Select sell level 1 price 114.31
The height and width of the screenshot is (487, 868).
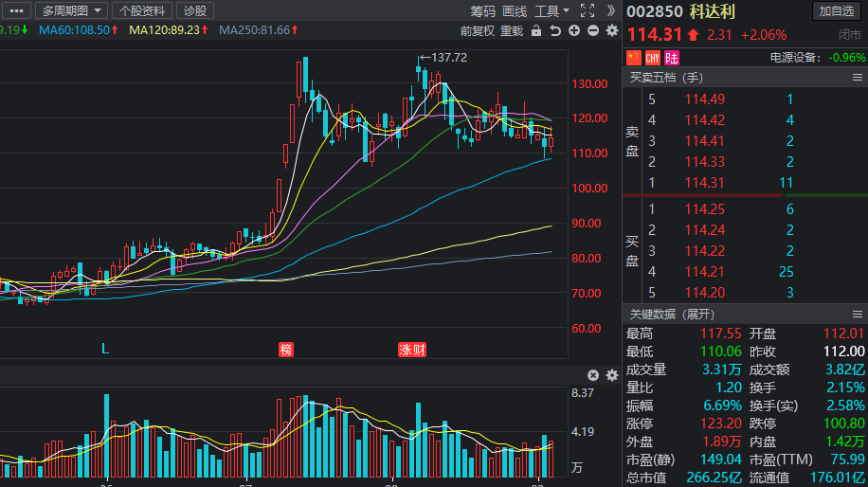coord(705,183)
